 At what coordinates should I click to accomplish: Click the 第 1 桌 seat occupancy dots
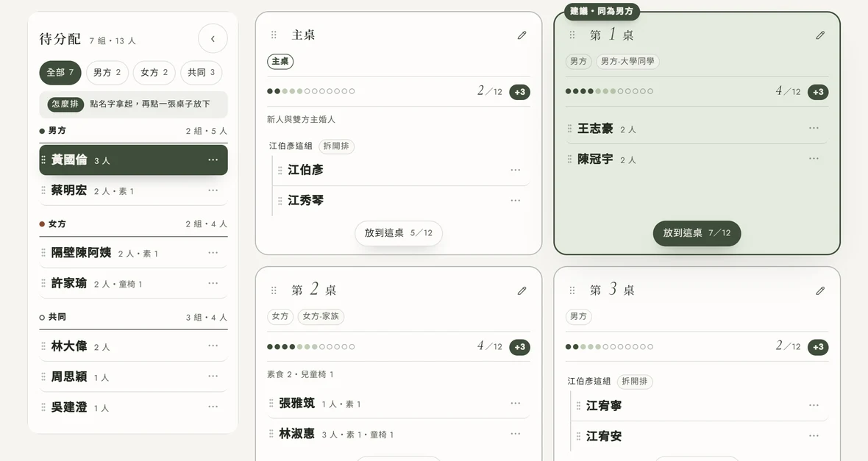(610, 91)
